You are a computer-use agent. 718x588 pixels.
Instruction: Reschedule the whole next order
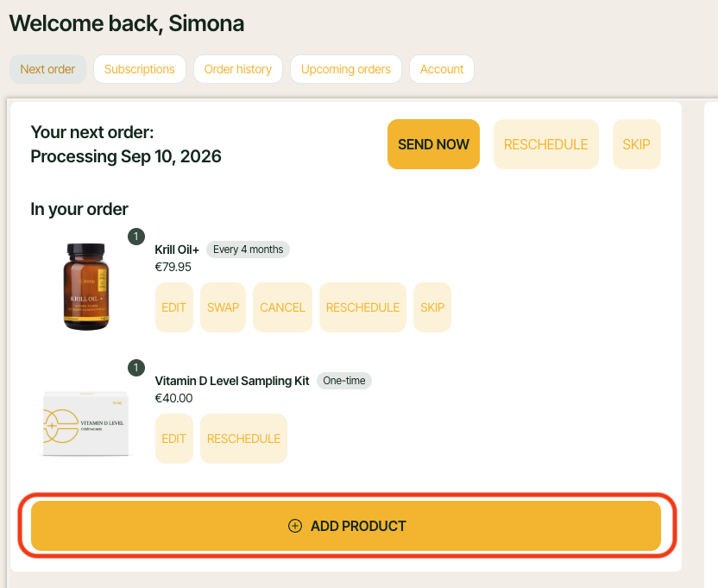(545, 144)
